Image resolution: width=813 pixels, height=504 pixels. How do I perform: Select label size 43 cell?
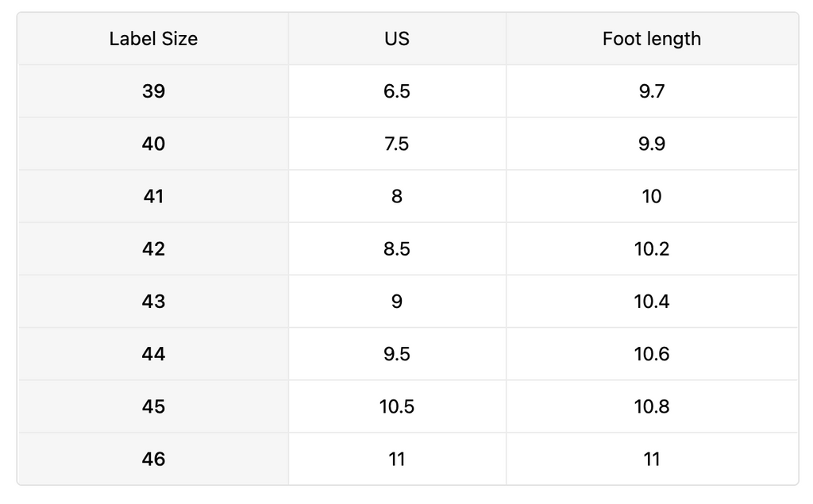pyautogui.click(x=153, y=302)
